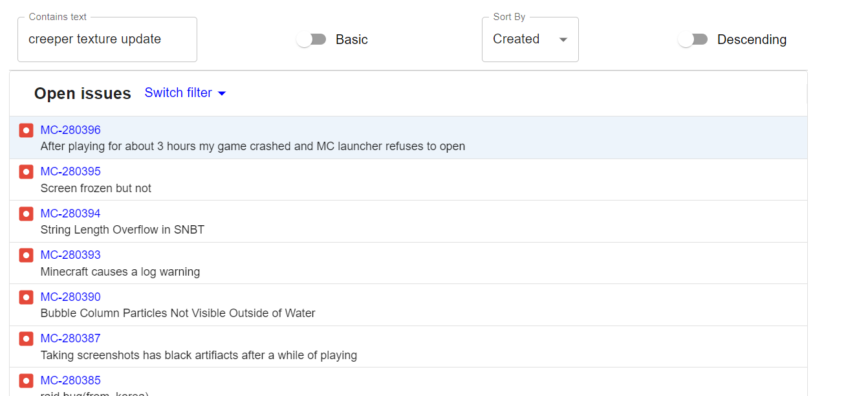This screenshot has height=396, width=868.
Task: Click the dropdown arrow next to Created
Action: click(x=563, y=39)
